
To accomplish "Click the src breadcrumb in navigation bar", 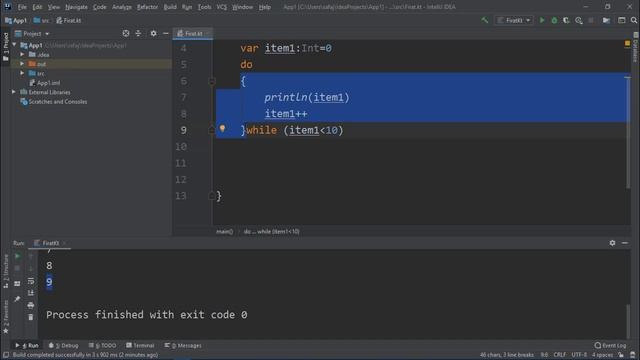I will 41,20.
